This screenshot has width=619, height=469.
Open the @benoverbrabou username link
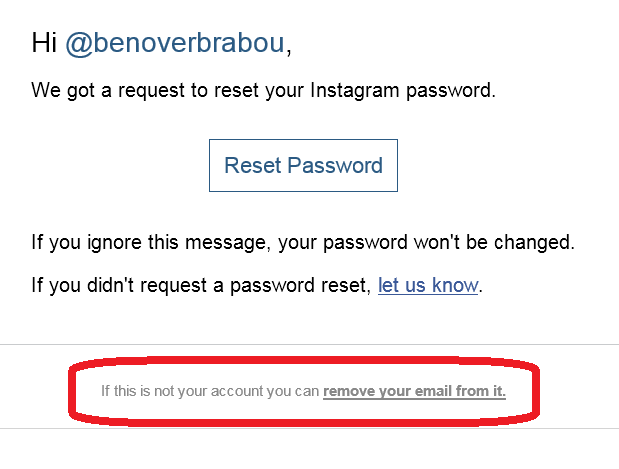(176, 42)
